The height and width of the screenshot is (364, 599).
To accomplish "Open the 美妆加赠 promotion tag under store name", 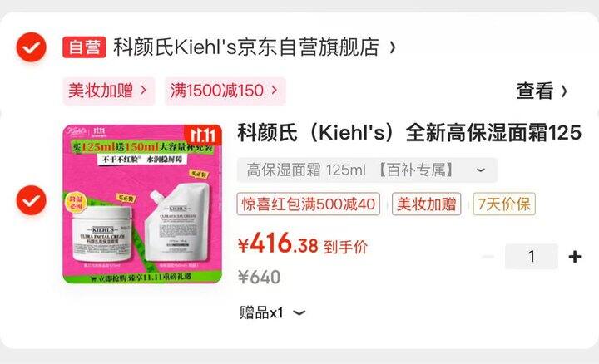I will (109, 91).
